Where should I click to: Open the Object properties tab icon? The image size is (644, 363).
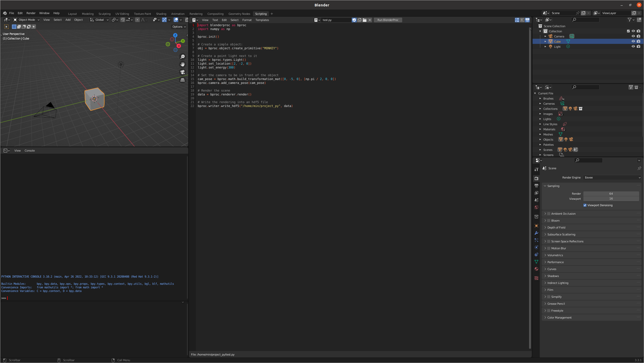(x=536, y=226)
